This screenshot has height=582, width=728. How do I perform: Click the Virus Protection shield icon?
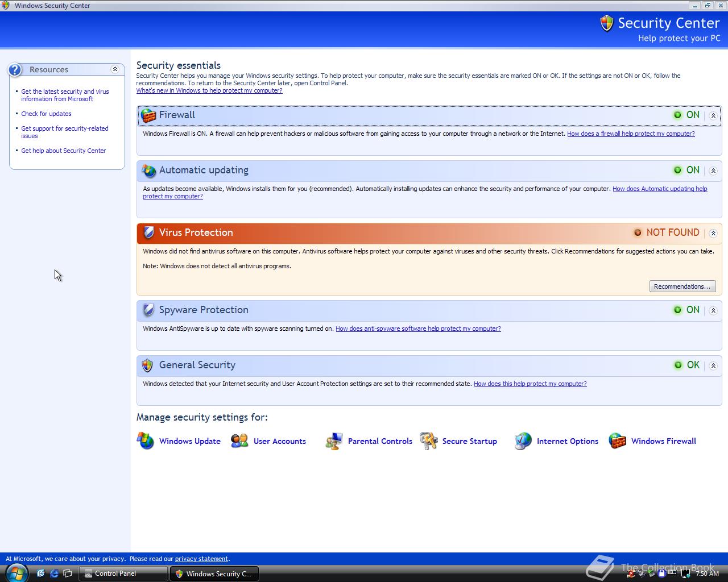[x=148, y=232]
